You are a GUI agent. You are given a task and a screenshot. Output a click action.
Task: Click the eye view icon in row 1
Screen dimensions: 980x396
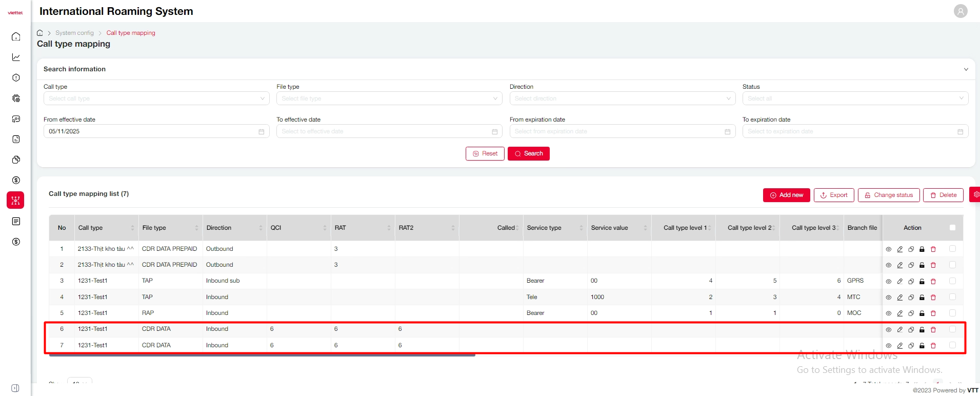(888, 249)
